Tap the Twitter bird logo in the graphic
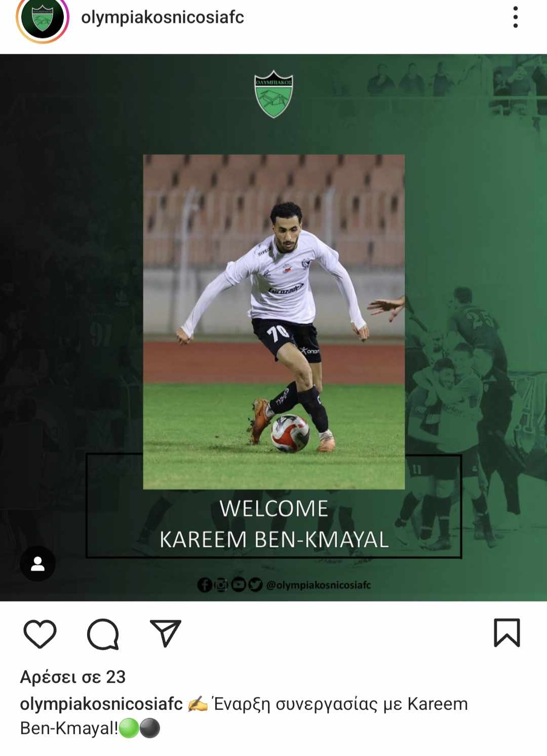Viewport: 547px width, 756px height. tap(255, 585)
